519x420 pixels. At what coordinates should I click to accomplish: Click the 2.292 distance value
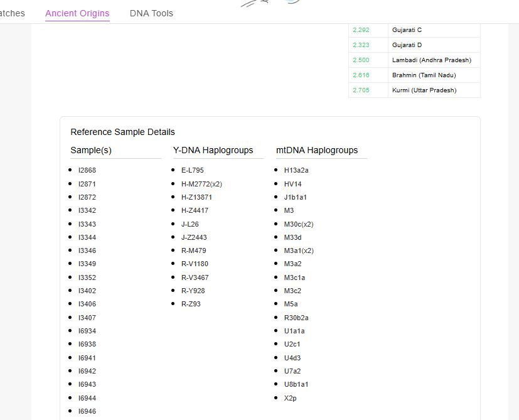coord(361,30)
